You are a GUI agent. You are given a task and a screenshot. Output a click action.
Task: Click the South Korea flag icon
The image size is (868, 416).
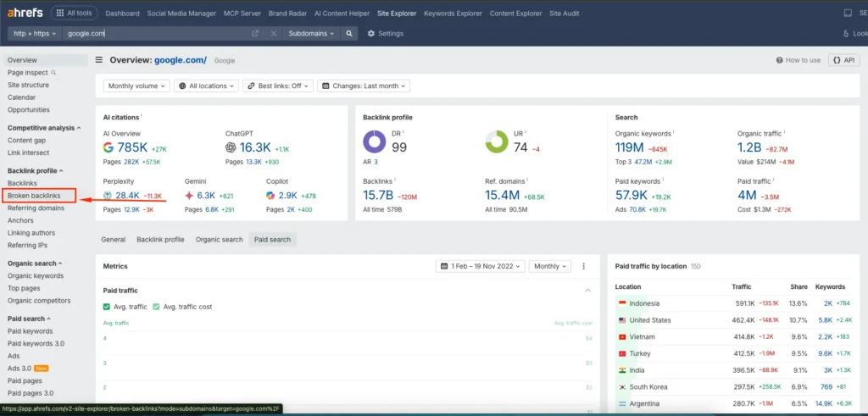click(x=621, y=386)
